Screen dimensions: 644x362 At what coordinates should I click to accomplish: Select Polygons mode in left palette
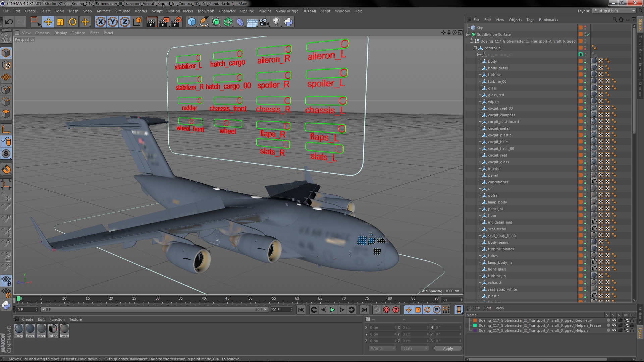6,114
